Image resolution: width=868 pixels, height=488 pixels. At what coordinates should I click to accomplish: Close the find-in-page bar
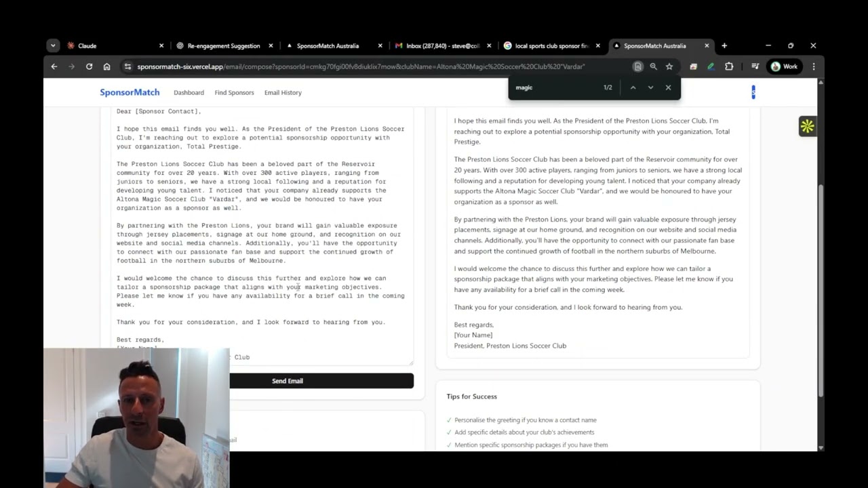tap(668, 87)
